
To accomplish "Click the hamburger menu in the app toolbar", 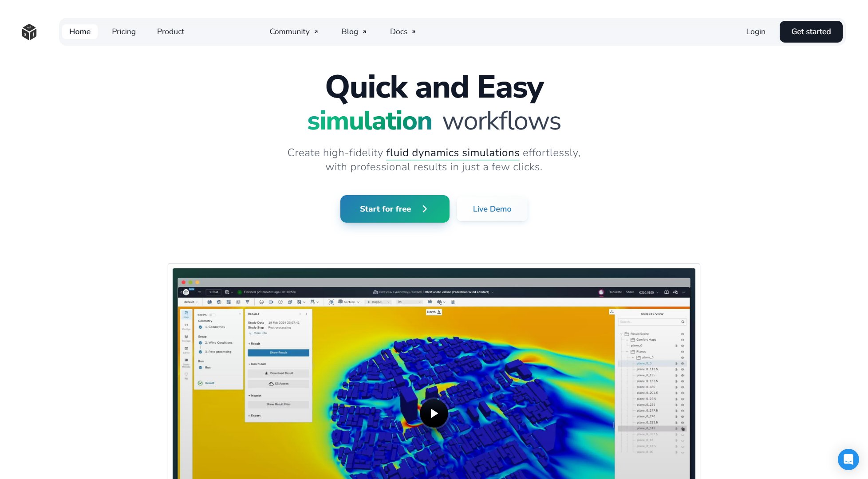I will (x=199, y=292).
